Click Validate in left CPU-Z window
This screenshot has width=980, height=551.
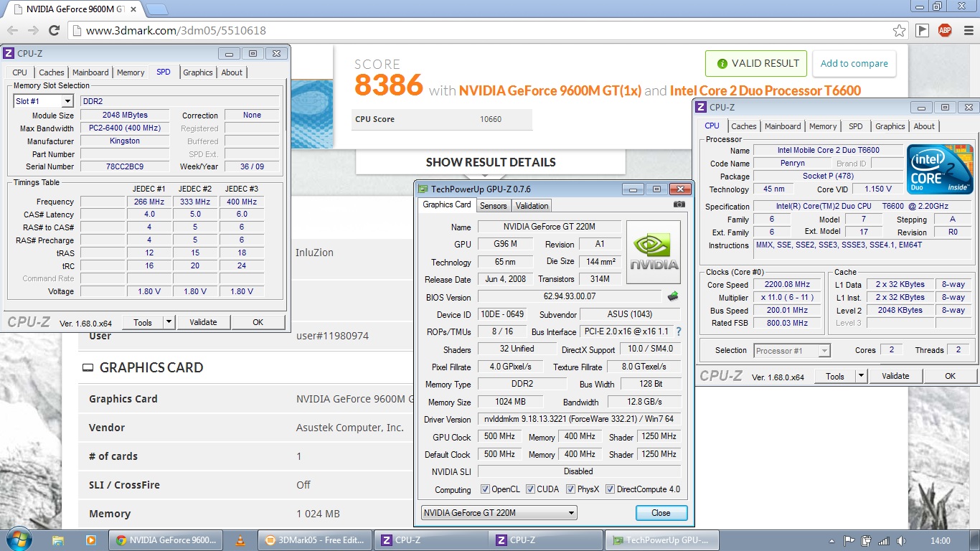point(203,322)
